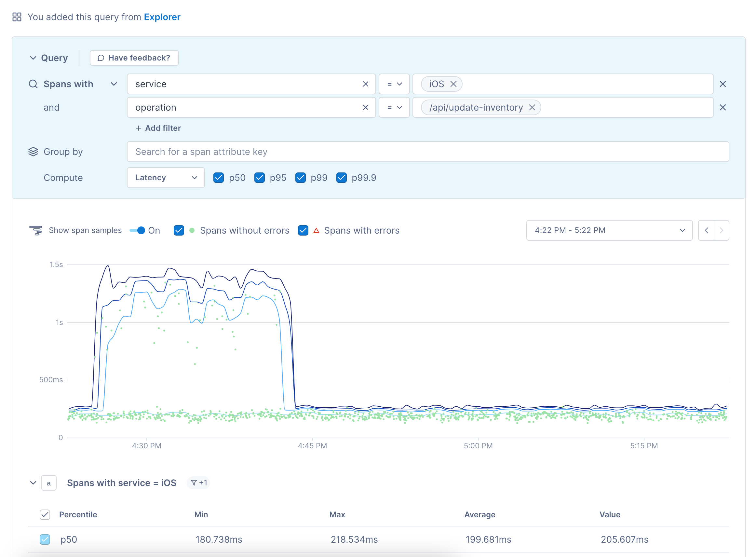Click the grid/dashboard icon top-left
756x557 pixels.
pyautogui.click(x=17, y=17)
